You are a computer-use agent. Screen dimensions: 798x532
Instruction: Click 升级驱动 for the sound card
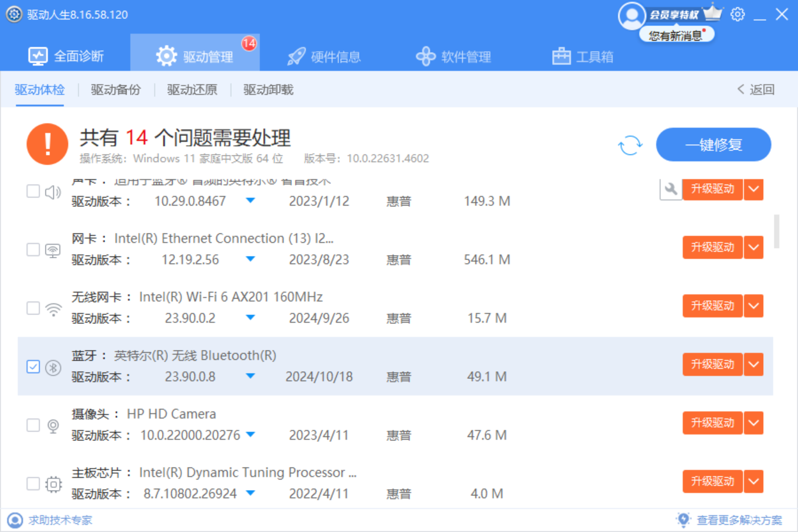pos(712,189)
